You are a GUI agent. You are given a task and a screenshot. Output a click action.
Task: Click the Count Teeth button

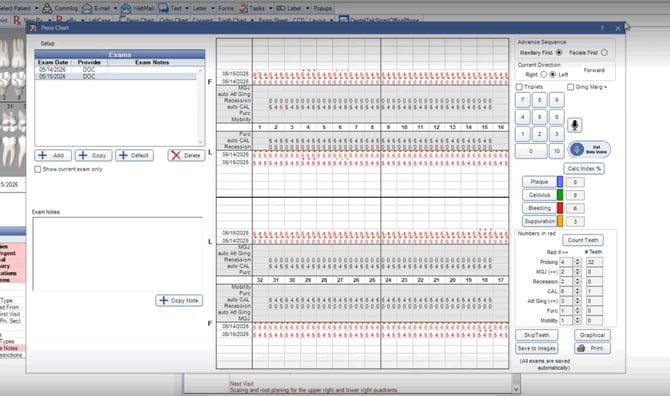pos(583,240)
